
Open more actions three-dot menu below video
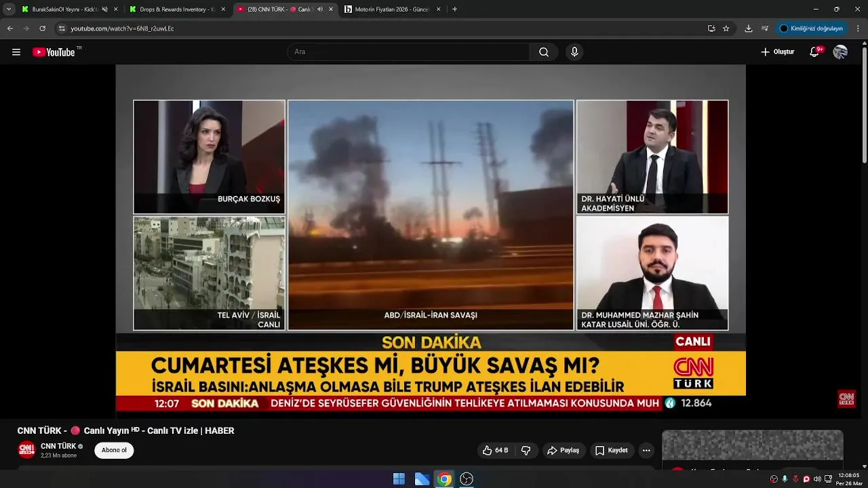(x=646, y=450)
